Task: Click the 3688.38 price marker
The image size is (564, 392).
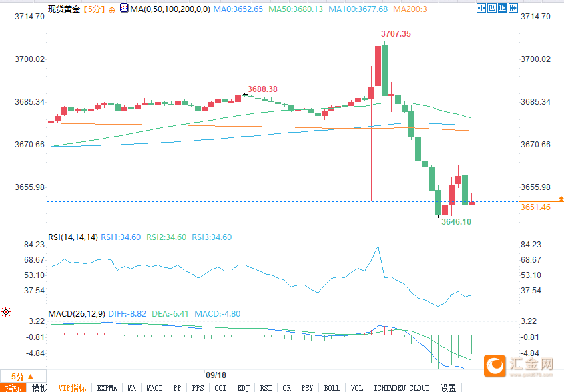Action: point(262,89)
